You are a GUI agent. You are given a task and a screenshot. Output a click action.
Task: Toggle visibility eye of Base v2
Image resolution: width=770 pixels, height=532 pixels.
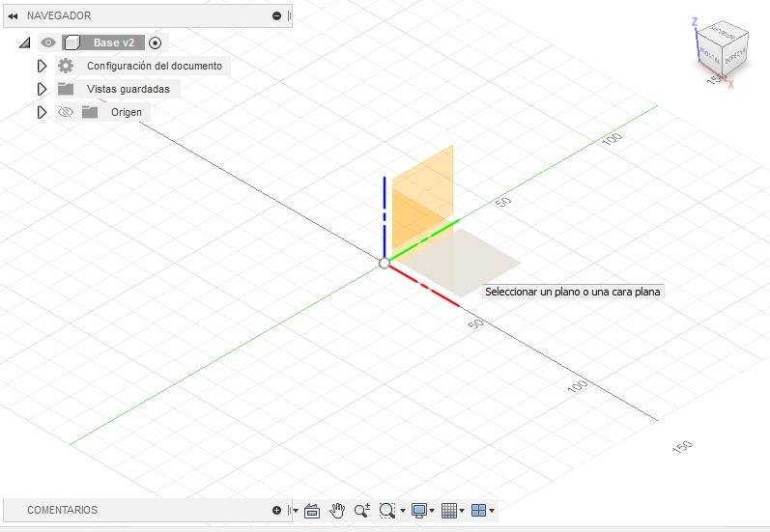[x=48, y=42]
